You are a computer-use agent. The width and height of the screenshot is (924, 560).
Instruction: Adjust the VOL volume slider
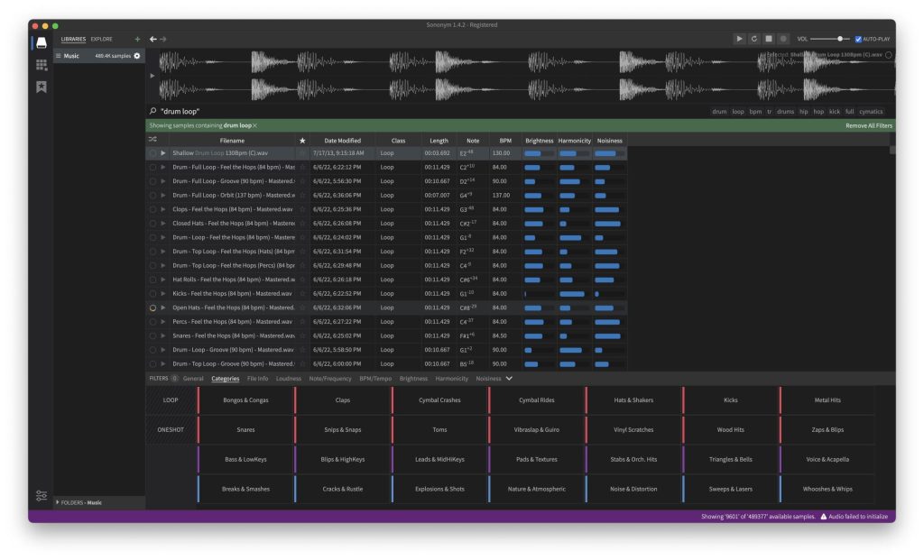840,39
